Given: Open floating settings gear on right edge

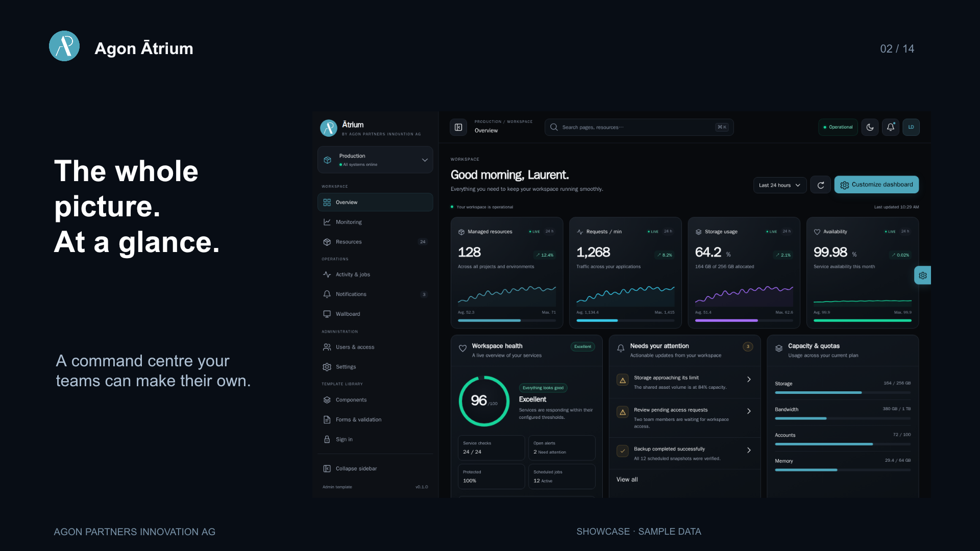Looking at the screenshot, I should [922, 275].
